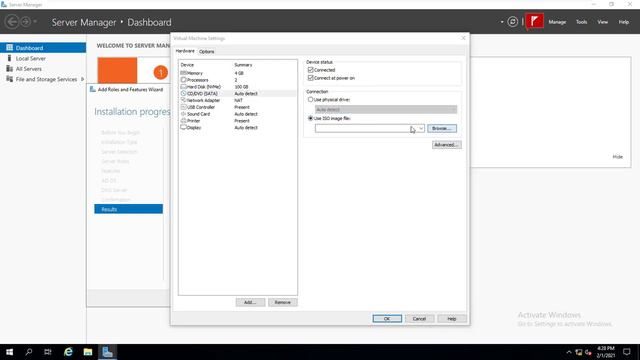Click the taskbar clock and date
Viewport: 640px width, 360px height.
pyautogui.click(x=606, y=352)
